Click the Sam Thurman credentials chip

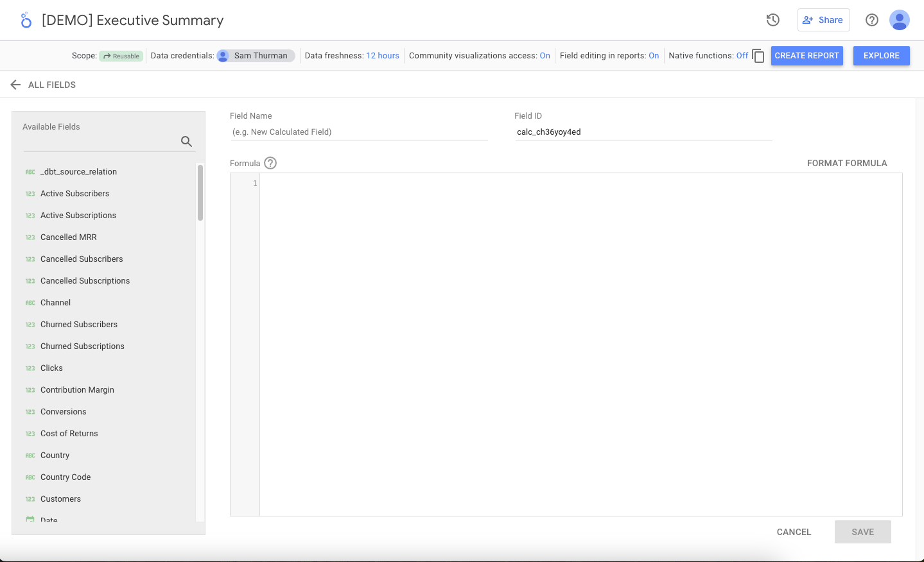pyautogui.click(x=256, y=56)
